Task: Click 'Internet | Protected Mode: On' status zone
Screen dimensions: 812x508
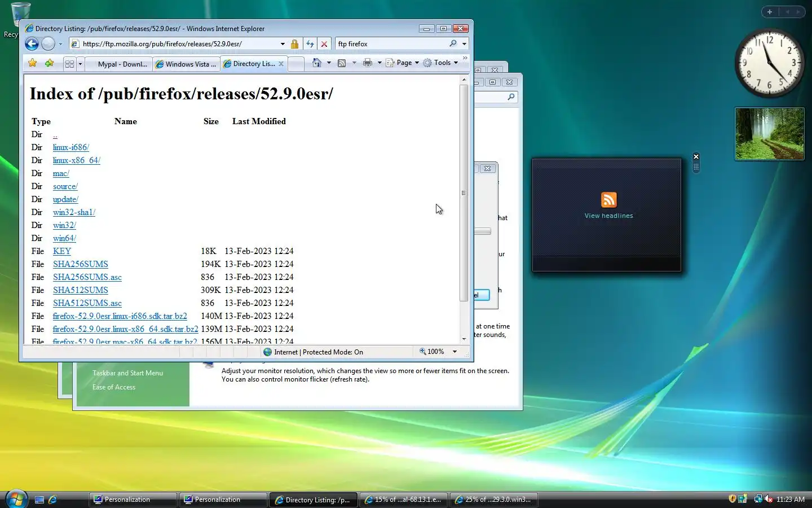Action: [x=314, y=352]
